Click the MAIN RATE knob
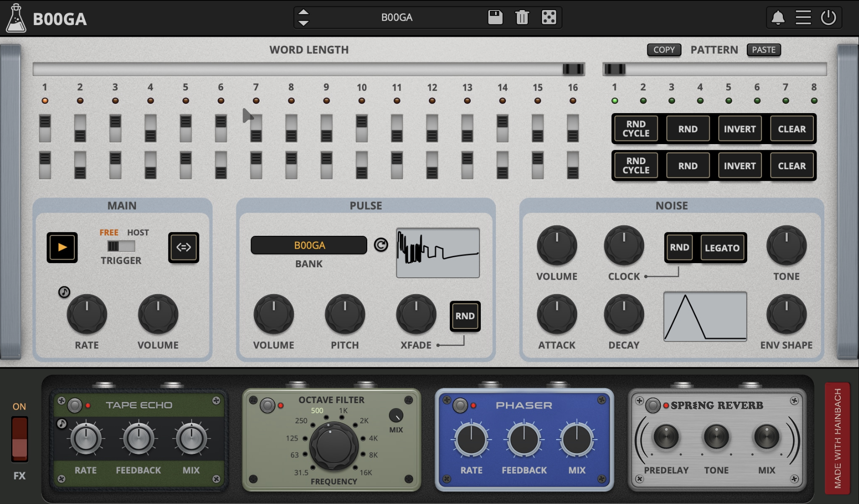Viewport: 859px width, 504px height. (x=87, y=314)
